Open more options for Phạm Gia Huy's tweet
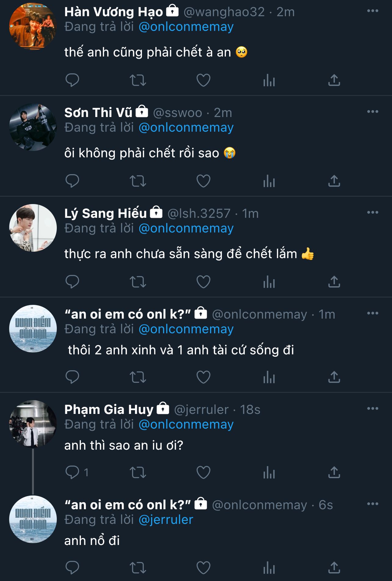This screenshot has width=392, height=581. (372, 409)
